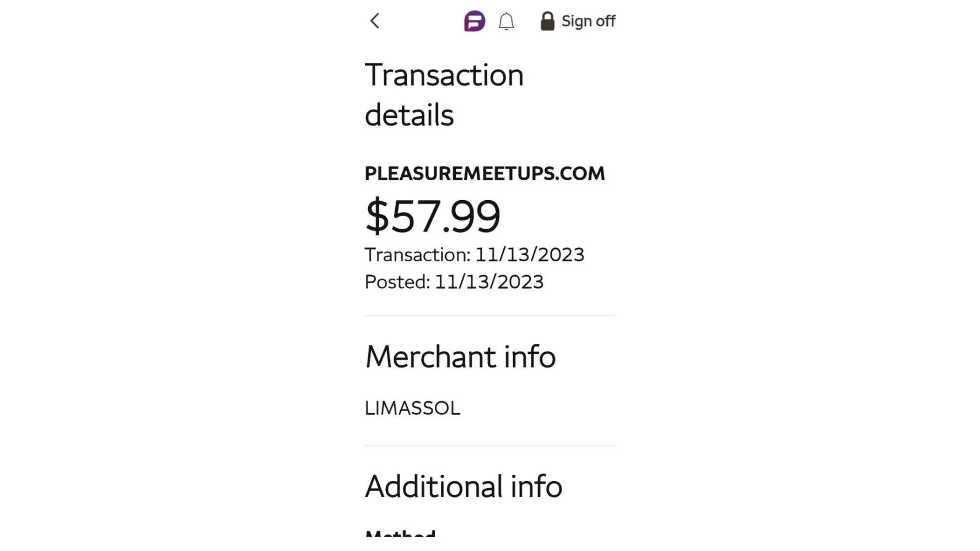Click the partially visible Method label
The width and height of the screenshot is (980, 551).
pos(400,533)
